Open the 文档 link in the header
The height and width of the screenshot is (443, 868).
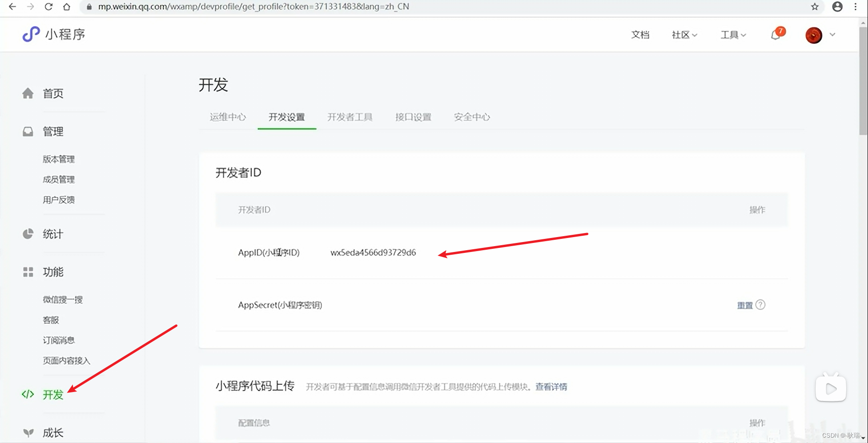640,35
